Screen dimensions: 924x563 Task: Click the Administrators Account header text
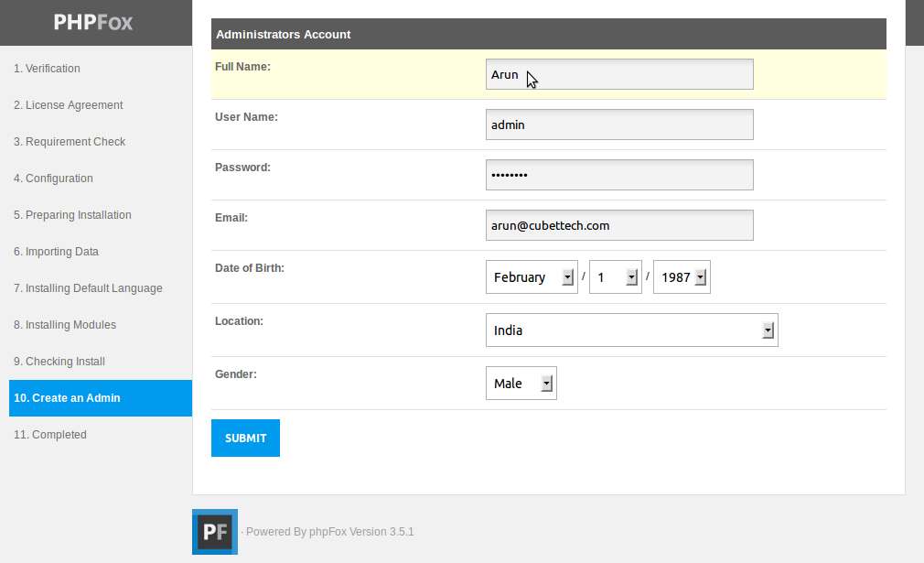point(284,34)
